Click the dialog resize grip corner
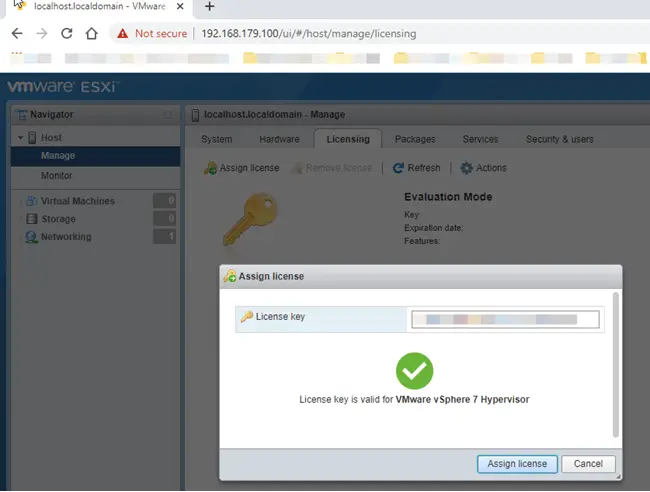 (x=618, y=477)
